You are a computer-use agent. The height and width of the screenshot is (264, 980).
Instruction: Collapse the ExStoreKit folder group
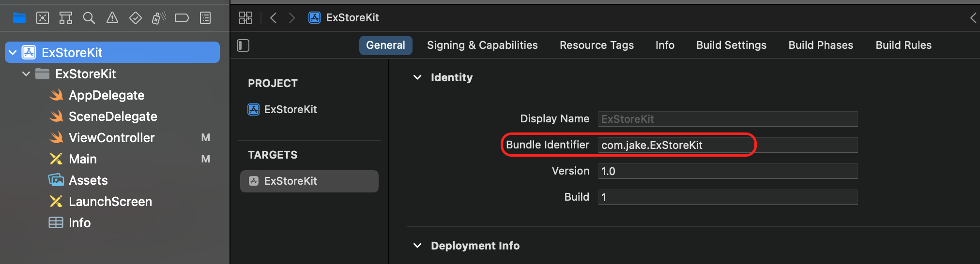(27, 74)
